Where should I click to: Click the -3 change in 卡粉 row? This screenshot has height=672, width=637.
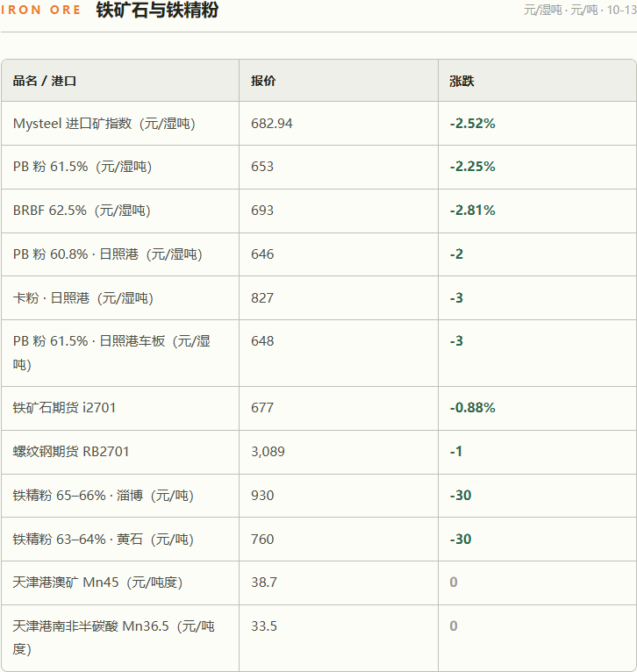coord(456,298)
